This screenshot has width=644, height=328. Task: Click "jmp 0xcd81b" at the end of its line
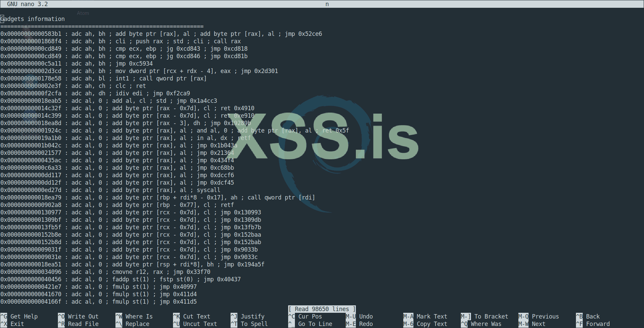click(x=229, y=56)
